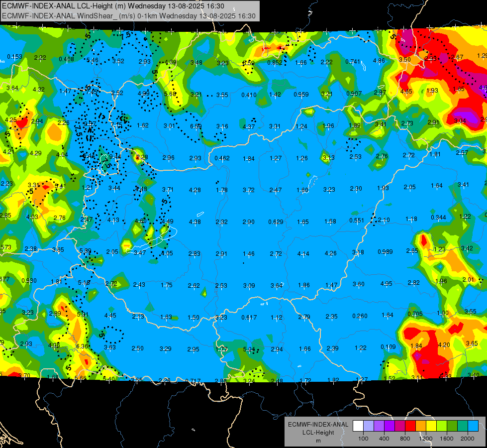Click wind shear value 0.153

[14, 57]
